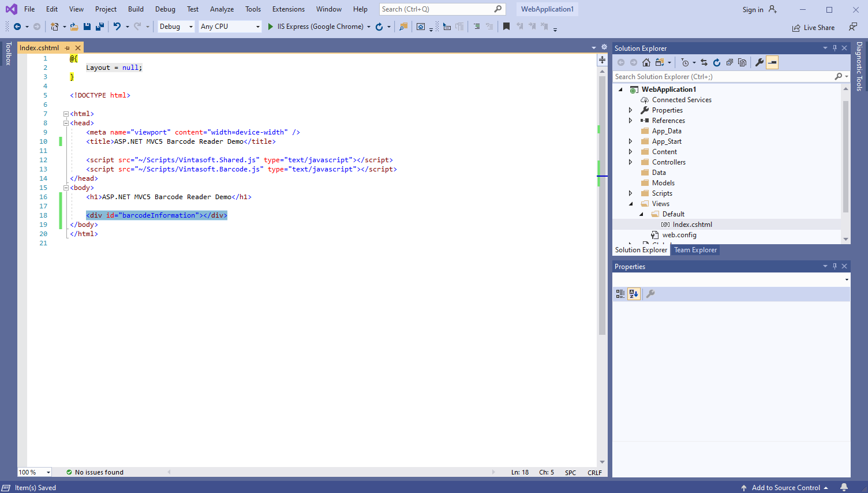Click the Live Share button
This screenshot has width=868, height=493.
pyautogui.click(x=813, y=27)
